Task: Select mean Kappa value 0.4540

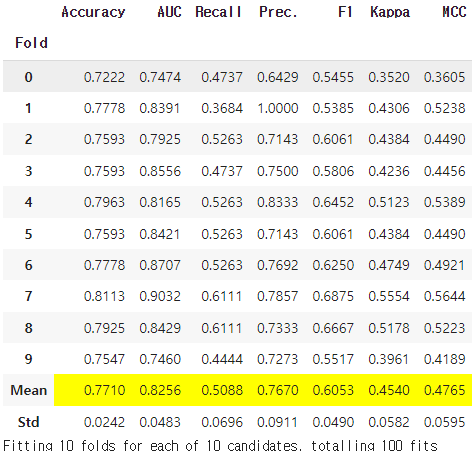Action: 389,390
